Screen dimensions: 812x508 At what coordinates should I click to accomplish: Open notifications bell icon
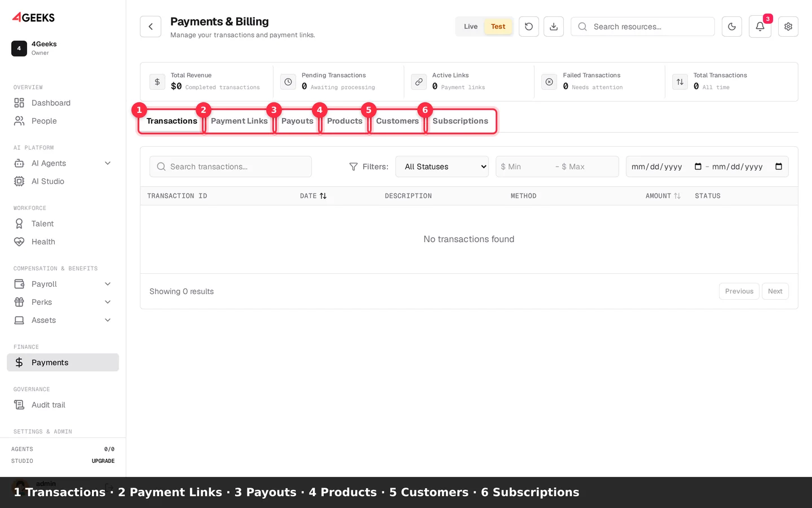pos(760,27)
